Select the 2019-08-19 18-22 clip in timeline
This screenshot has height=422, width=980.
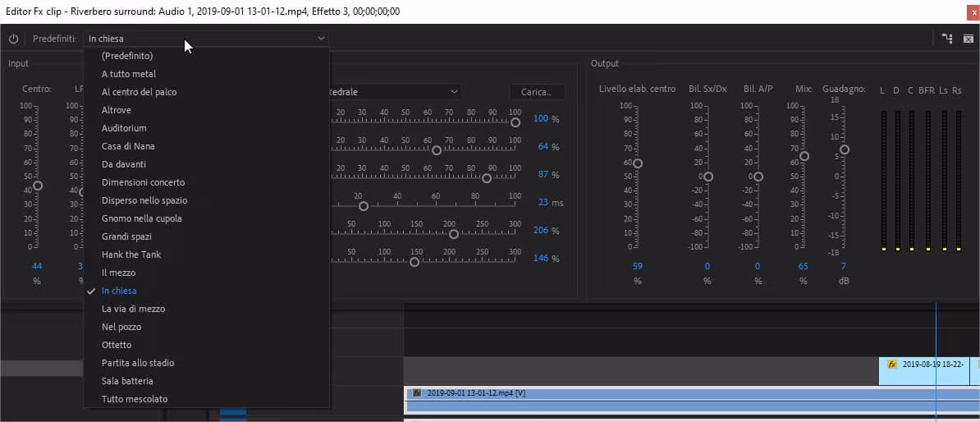pyautogui.click(x=925, y=371)
